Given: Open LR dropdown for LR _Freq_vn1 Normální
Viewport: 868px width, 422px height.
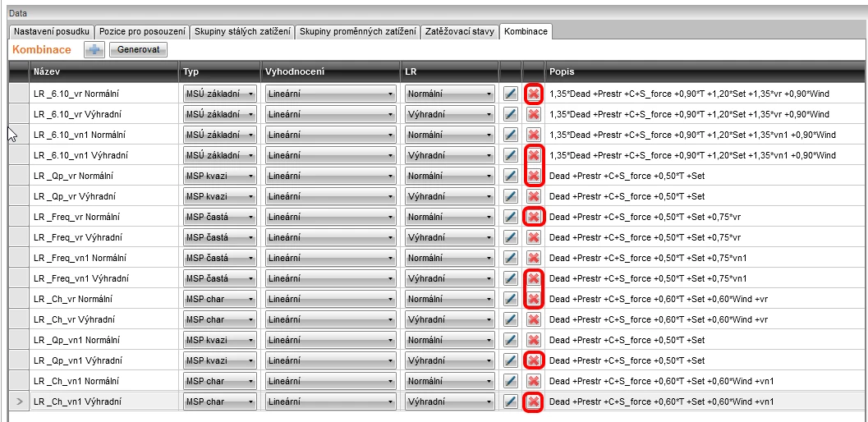Looking at the screenshot, I should (x=449, y=258).
